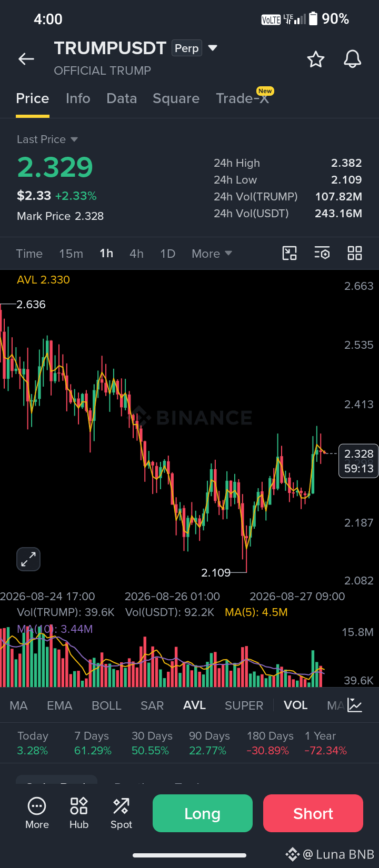The image size is (379, 868).
Task: Open the Last Price dropdown
Action: (47, 139)
